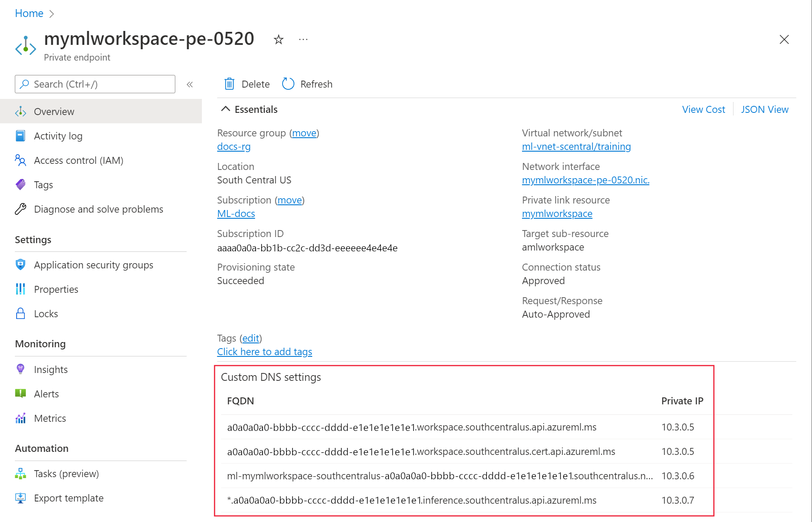Collapse the sidebar with double chevron

190,85
